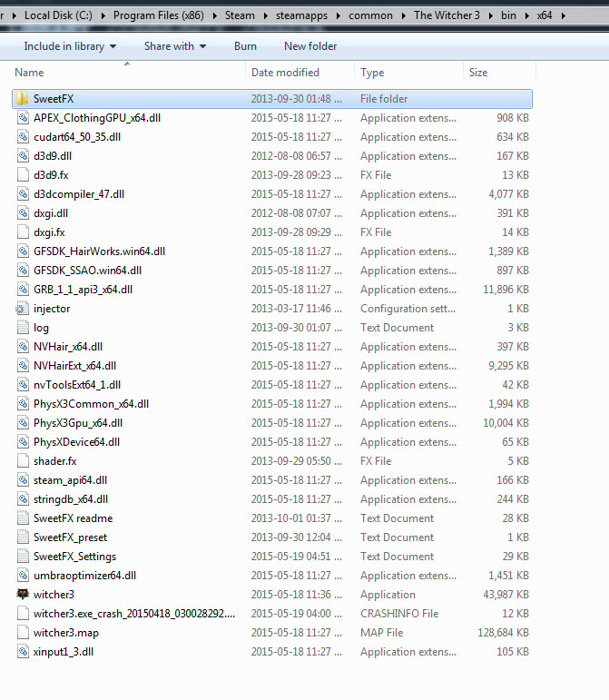This screenshot has width=609, height=700.
Task: Open the Include in library dropdown
Action: click(x=70, y=46)
